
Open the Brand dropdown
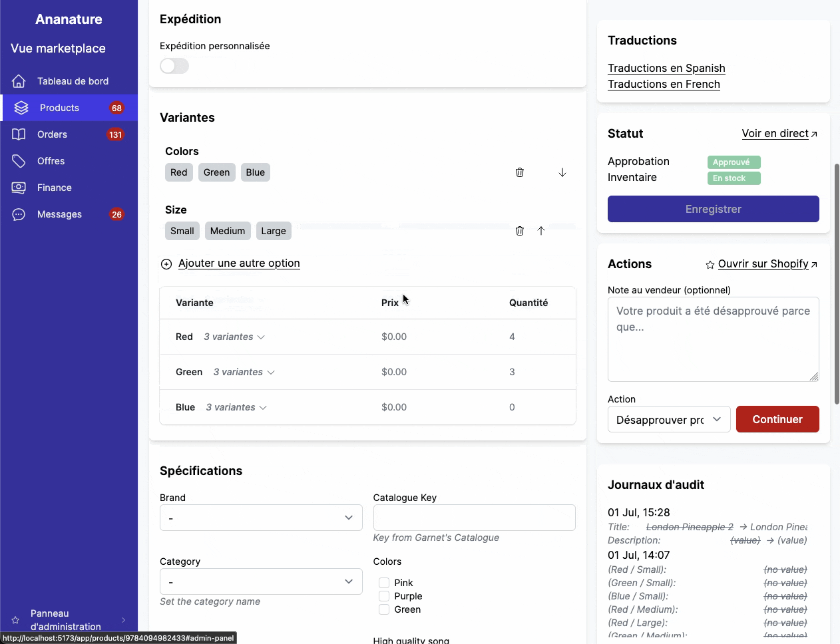click(x=261, y=518)
